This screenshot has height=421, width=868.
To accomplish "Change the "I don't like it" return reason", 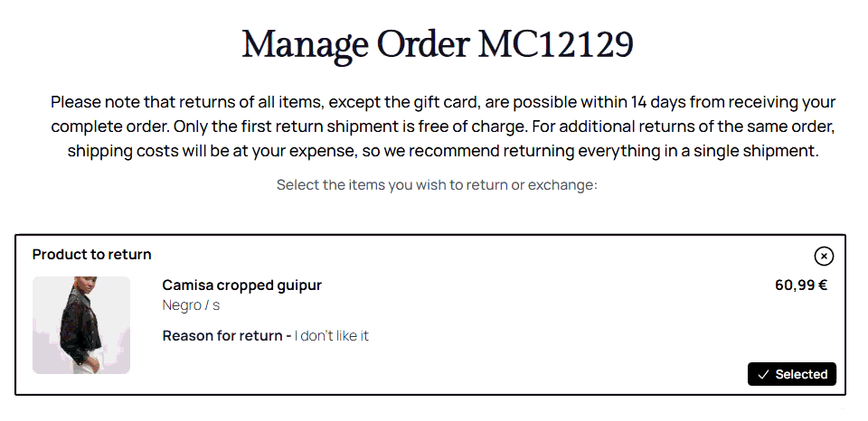I will [x=332, y=336].
